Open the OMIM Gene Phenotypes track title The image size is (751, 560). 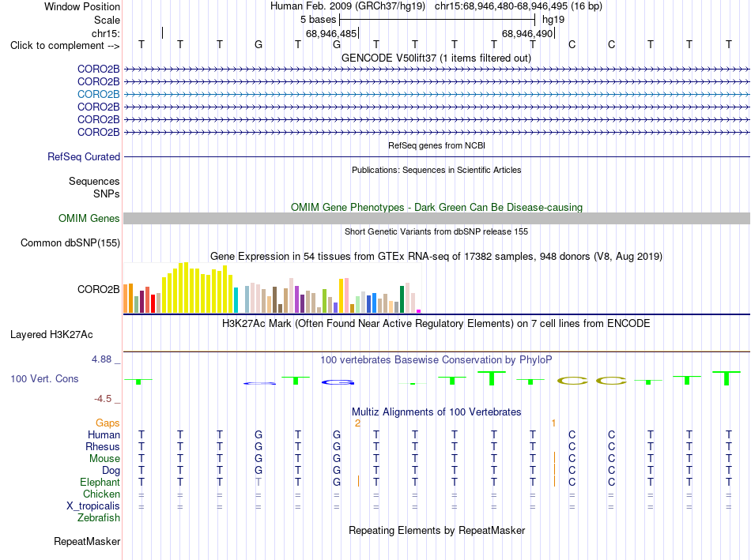coord(436,207)
